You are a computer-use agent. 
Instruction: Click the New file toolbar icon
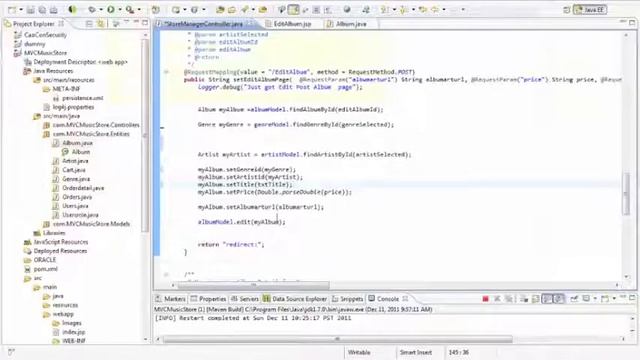click(12, 9)
